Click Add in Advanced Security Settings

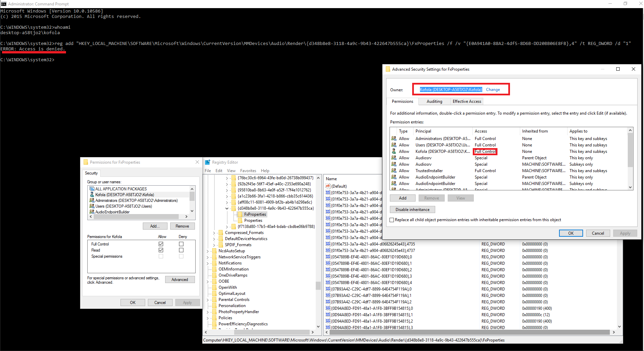403,198
